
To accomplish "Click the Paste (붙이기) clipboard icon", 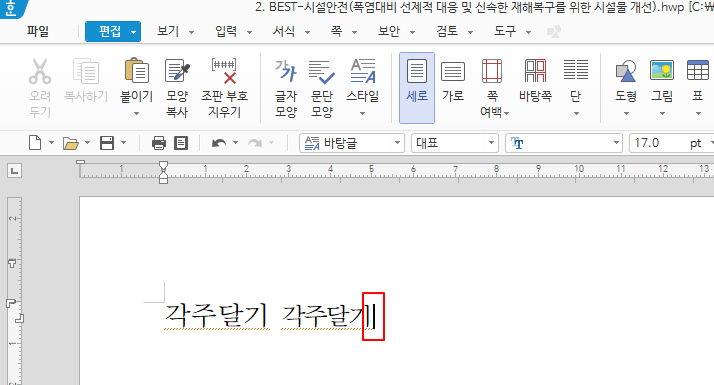I will coord(136,72).
